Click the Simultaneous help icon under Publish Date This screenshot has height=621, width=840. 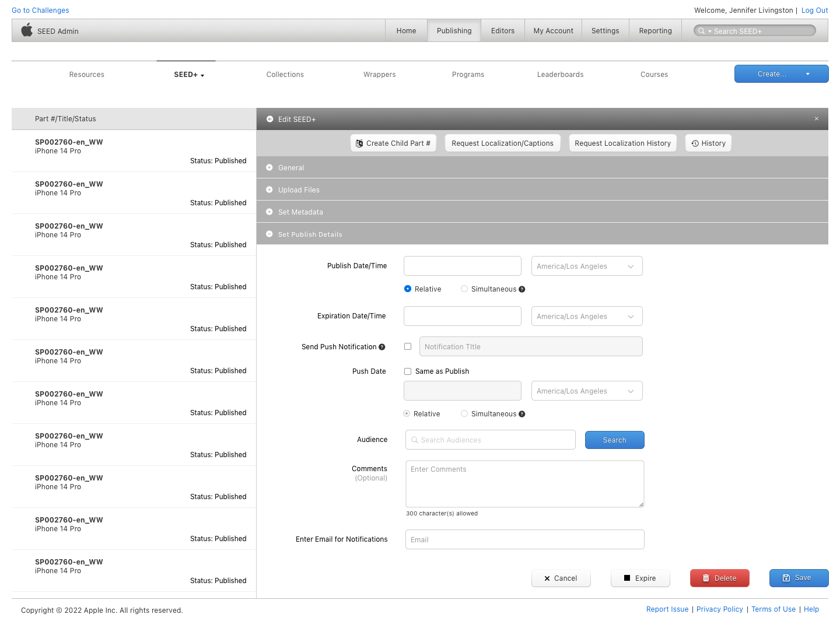pos(522,289)
